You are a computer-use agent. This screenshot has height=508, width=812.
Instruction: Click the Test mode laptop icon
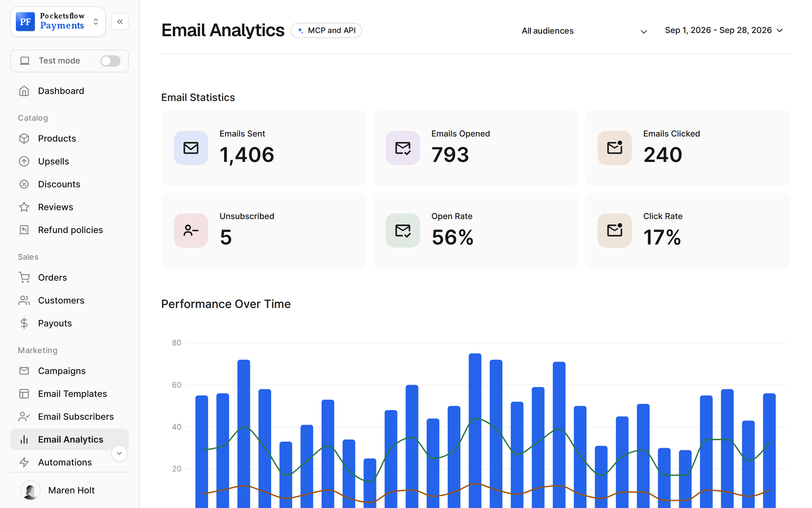point(25,61)
